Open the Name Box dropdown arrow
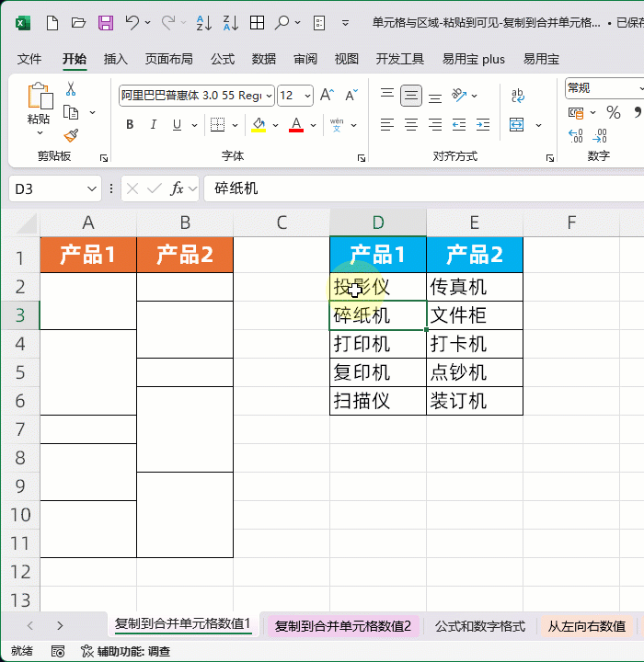Viewport: 644px width, 662px height. point(91,188)
